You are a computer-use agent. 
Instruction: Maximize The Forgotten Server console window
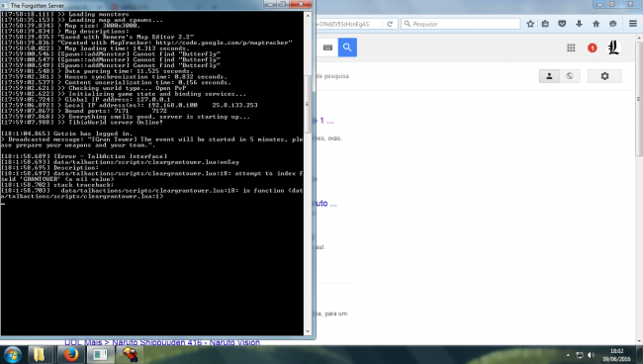click(283, 4)
